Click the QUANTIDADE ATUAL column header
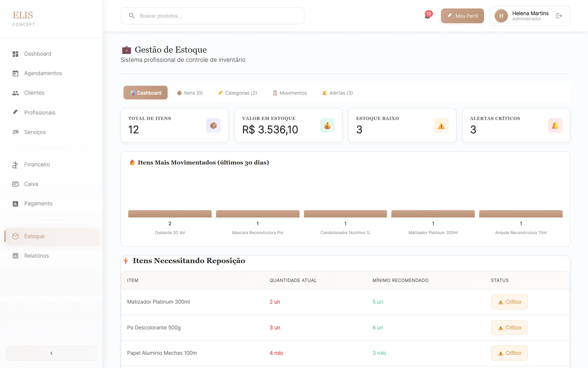Screen dimensions: 588x368 [x=293, y=280]
